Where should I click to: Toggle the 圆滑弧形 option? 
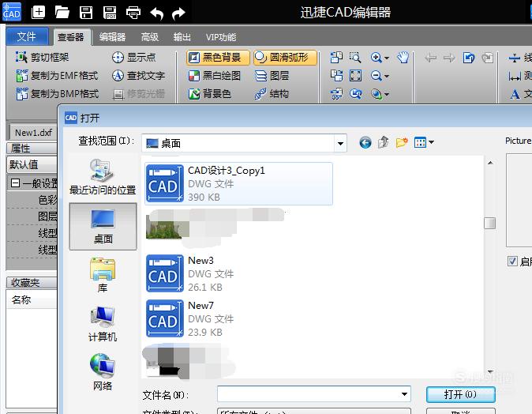[x=285, y=58]
